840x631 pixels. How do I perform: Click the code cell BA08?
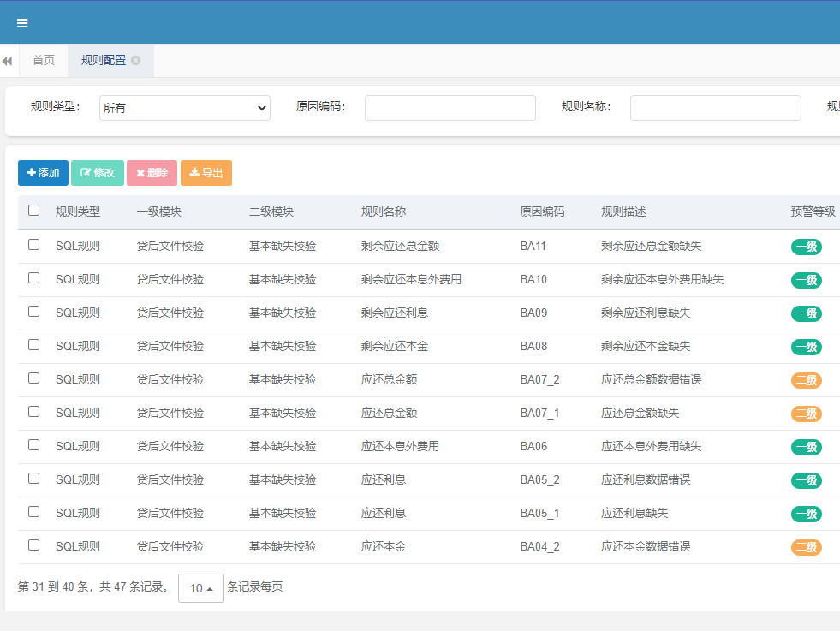pos(533,346)
